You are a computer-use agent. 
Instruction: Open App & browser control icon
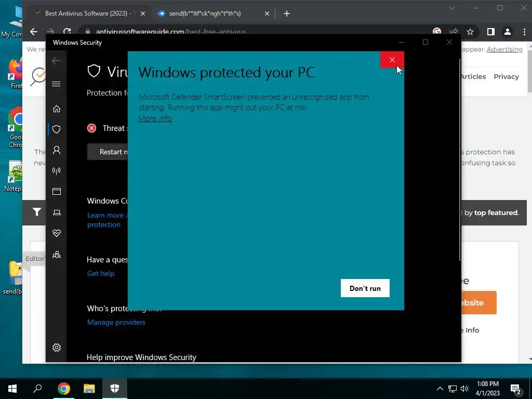pos(56,191)
